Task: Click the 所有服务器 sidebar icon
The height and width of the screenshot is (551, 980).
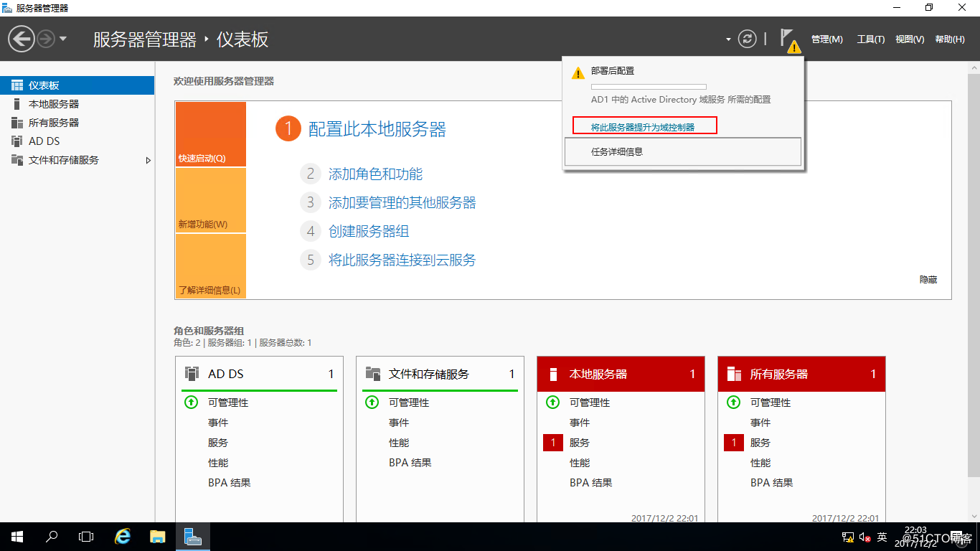Action: click(17, 123)
